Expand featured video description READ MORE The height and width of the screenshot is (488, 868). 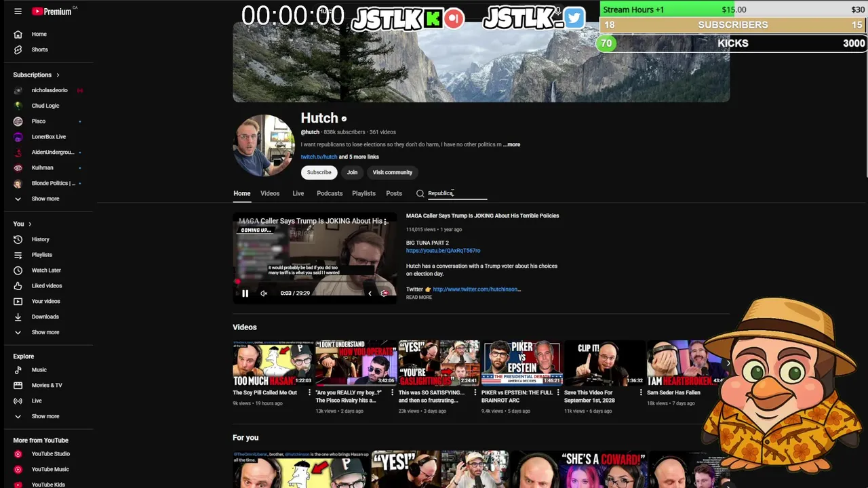(419, 297)
